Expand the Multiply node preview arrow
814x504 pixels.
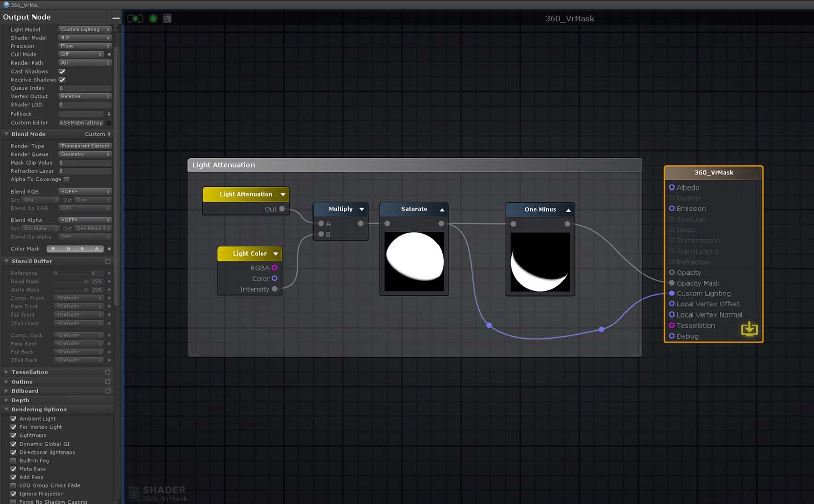point(362,209)
